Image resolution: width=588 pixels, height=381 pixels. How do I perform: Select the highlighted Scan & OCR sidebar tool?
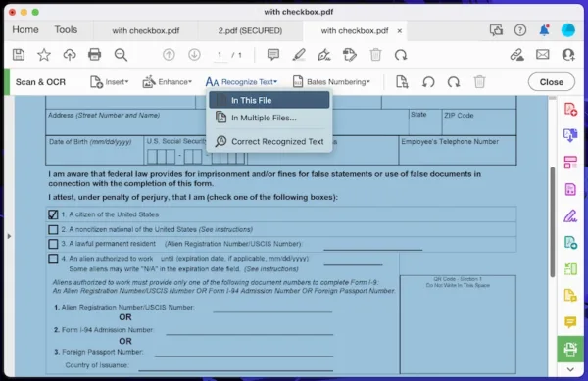click(x=570, y=349)
